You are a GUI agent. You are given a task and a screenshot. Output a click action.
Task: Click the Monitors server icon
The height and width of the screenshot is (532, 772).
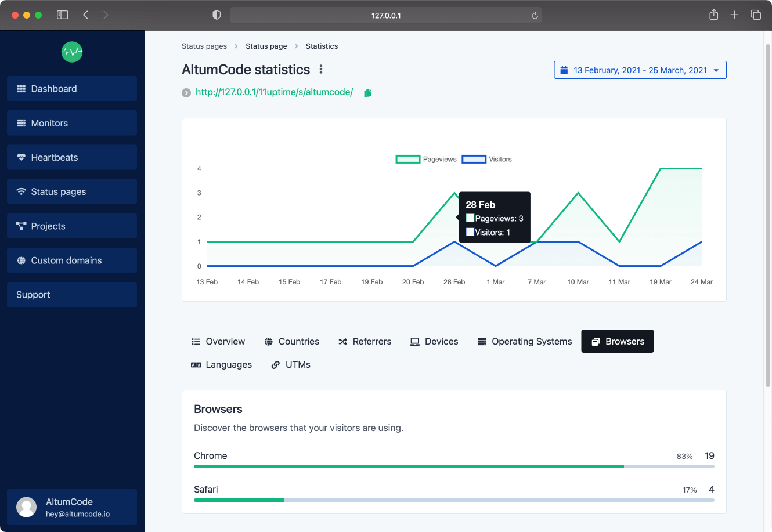click(21, 123)
